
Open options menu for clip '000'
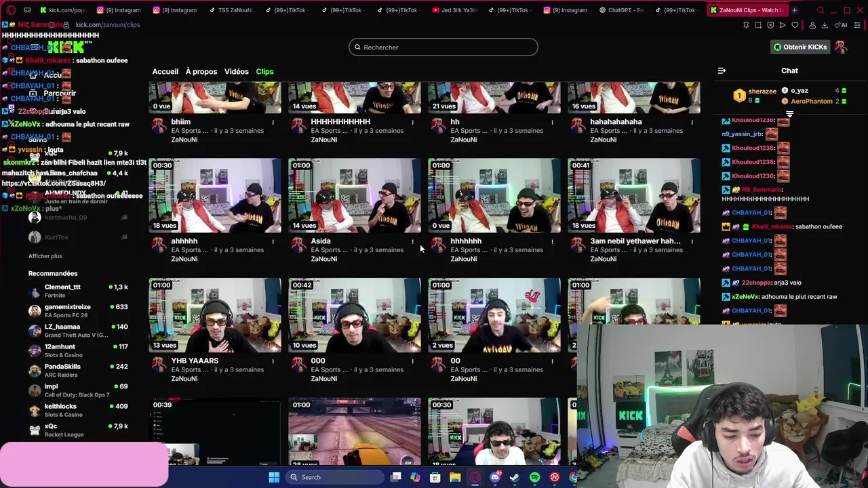(x=412, y=361)
